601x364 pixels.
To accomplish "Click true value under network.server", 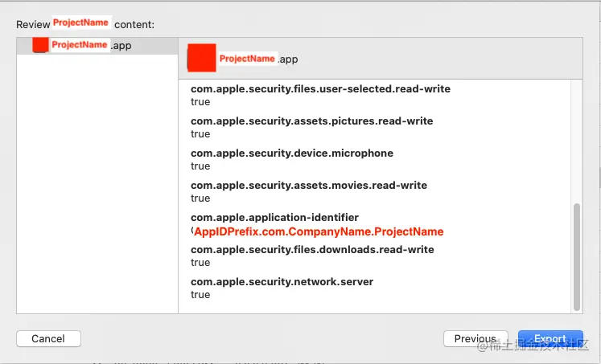I will coord(200,295).
